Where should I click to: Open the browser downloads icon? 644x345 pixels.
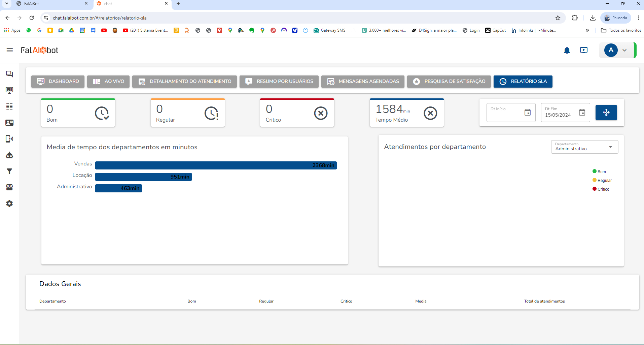point(593,18)
